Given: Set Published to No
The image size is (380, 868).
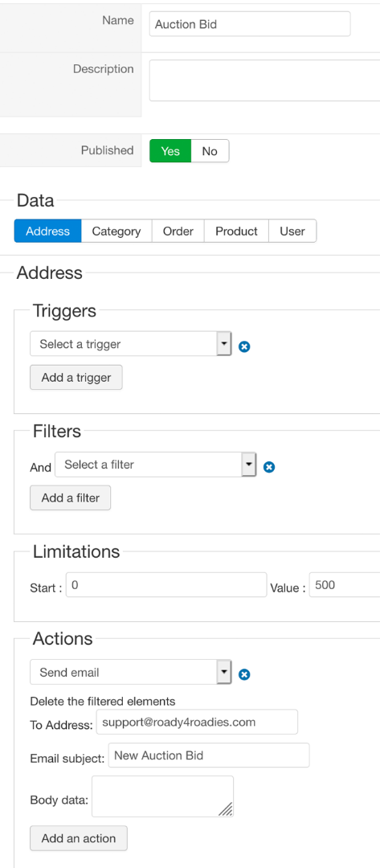Looking at the screenshot, I should coord(210,150).
